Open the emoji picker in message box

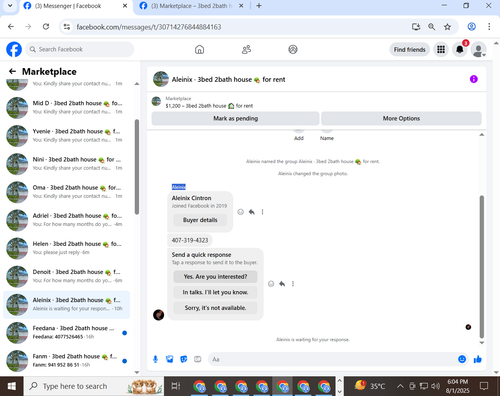pos(462,359)
